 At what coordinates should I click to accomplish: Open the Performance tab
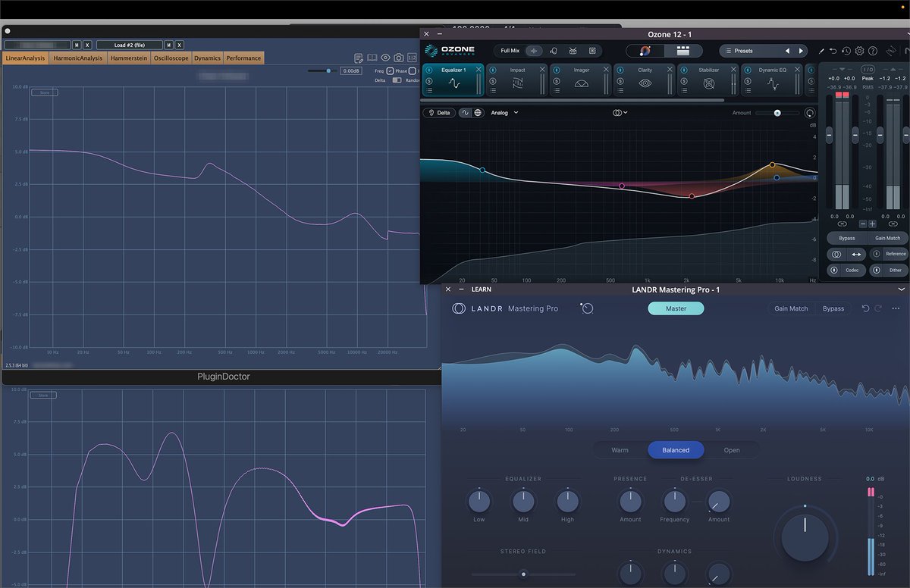(x=243, y=58)
